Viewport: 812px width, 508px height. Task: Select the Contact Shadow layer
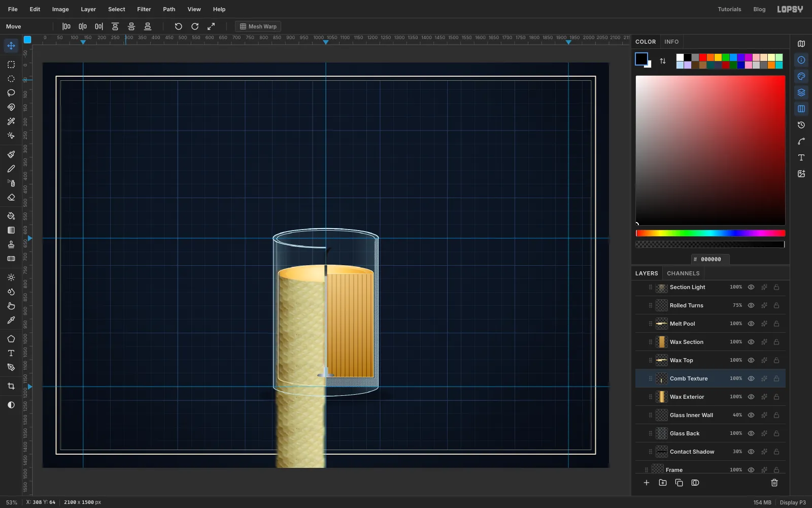pos(710,452)
